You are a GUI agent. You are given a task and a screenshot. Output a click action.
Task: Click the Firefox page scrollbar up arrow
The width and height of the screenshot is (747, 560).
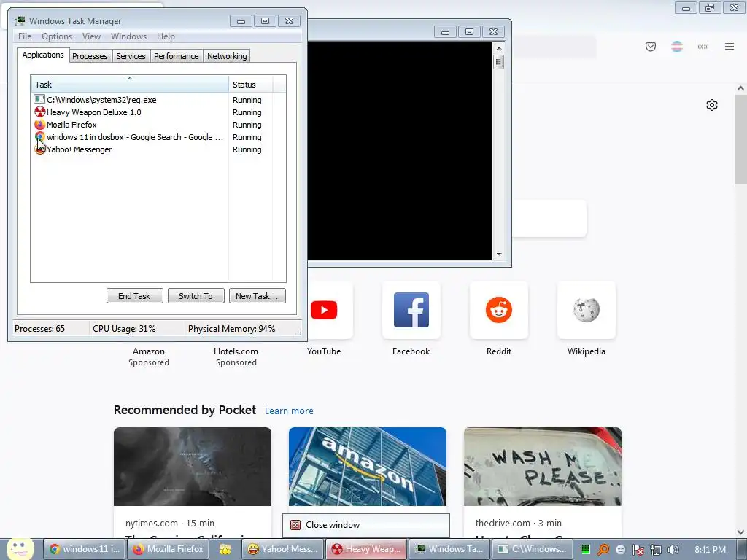740,88
